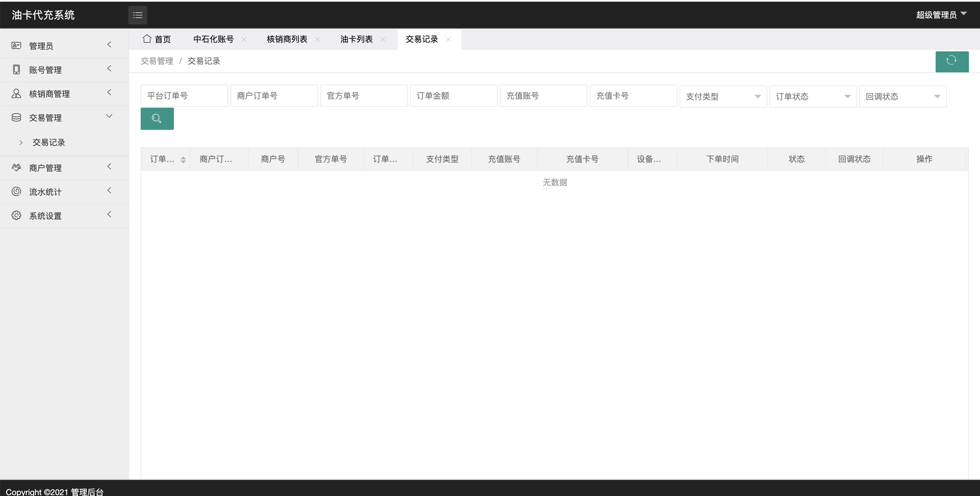
Task: Select the 账号管理 sidebar icon
Action: point(16,69)
